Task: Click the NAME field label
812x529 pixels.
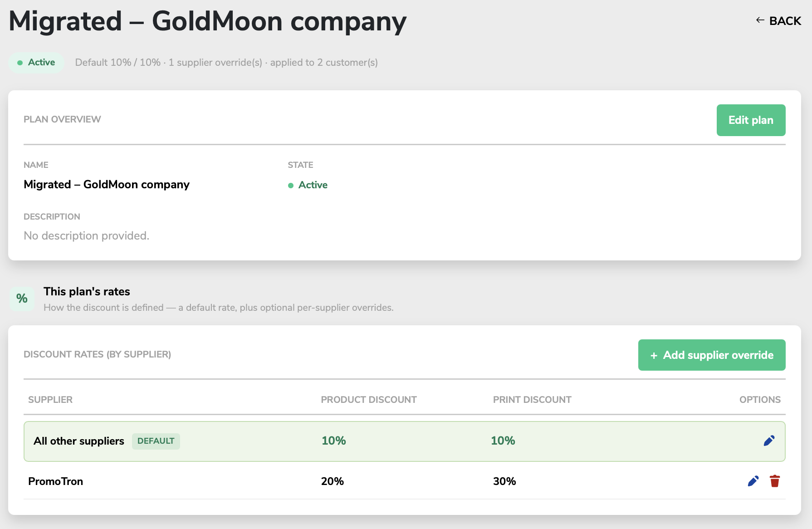Action: [36, 165]
